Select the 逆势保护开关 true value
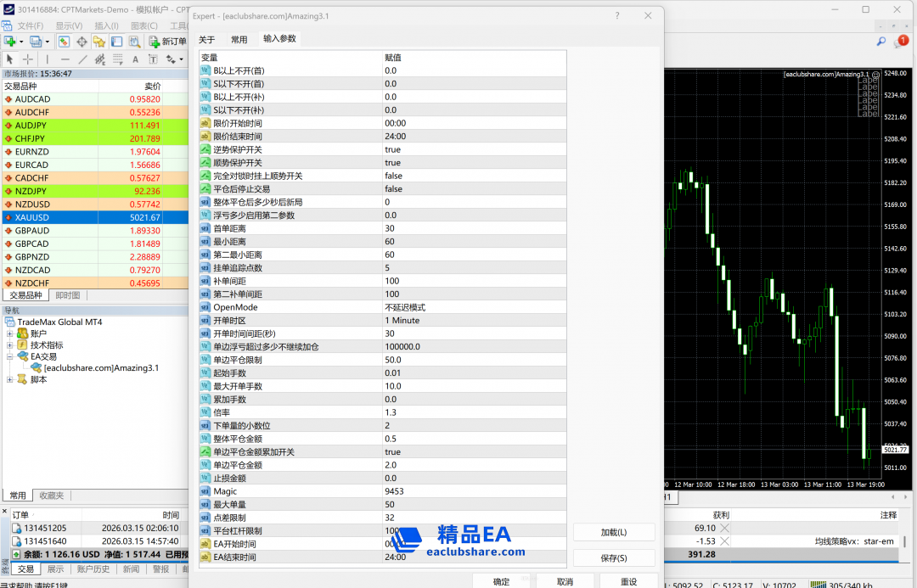 pyautogui.click(x=392, y=149)
